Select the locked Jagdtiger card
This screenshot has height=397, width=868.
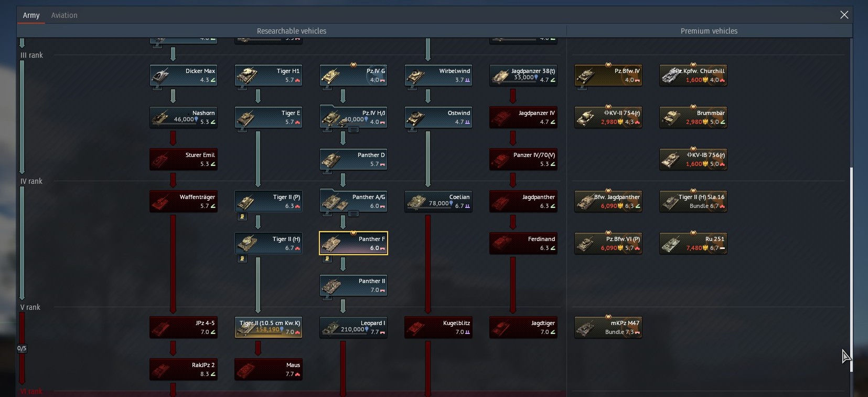pos(523,327)
